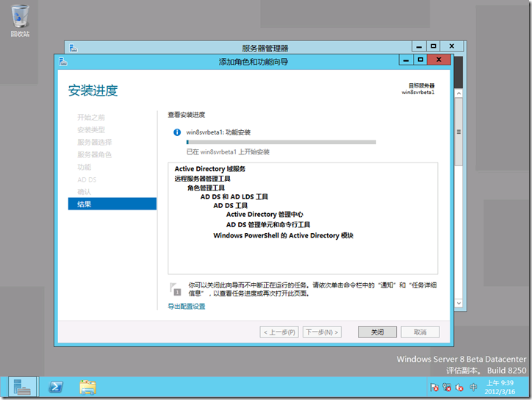Click the wizard title bar app icon
This screenshot has height=400, width=532.
pyautogui.click(x=62, y=62)
